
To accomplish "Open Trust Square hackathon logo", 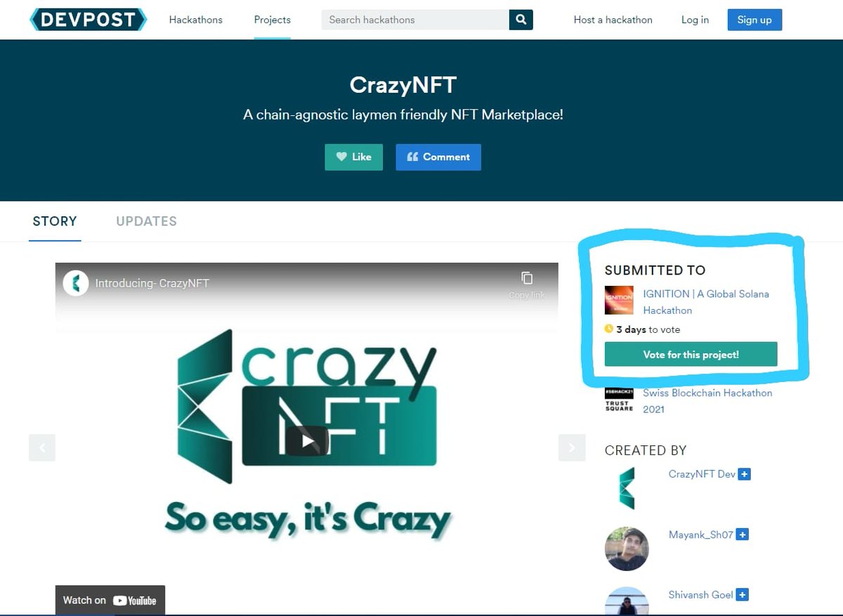I will click(619, 400).
